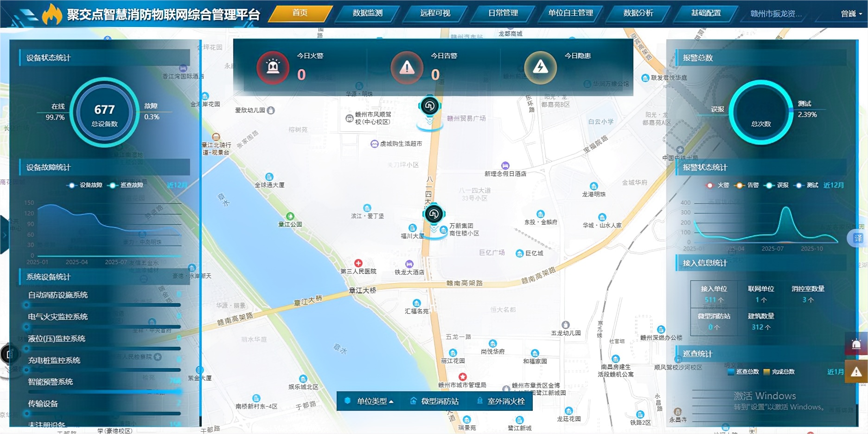Viewport: 868px width, 434px height.
Task: Click the 677 总设备数 ring gauge
Action: tap(104, 112)
